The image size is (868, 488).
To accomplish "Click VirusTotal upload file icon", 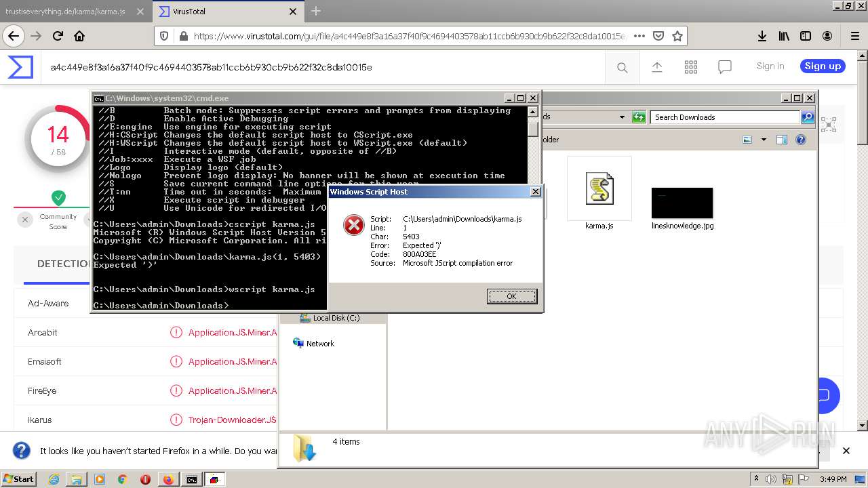I will (656, 67).
